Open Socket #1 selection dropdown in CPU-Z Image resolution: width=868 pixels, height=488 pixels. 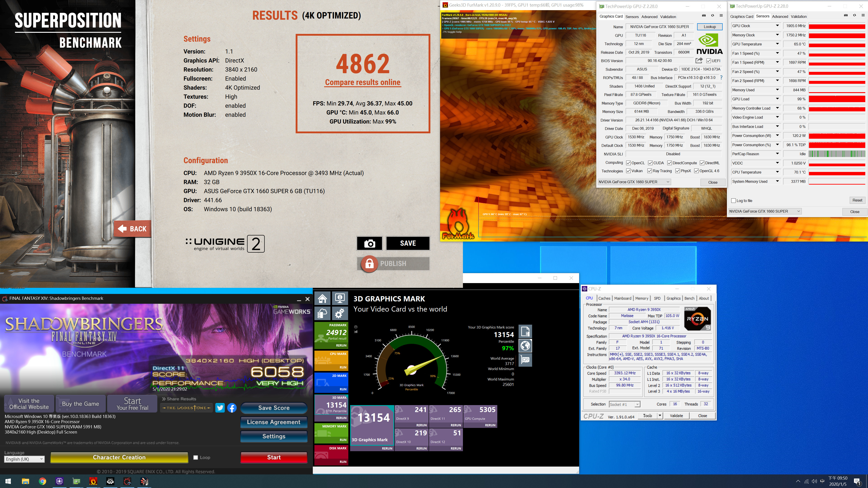pos(624,404)
